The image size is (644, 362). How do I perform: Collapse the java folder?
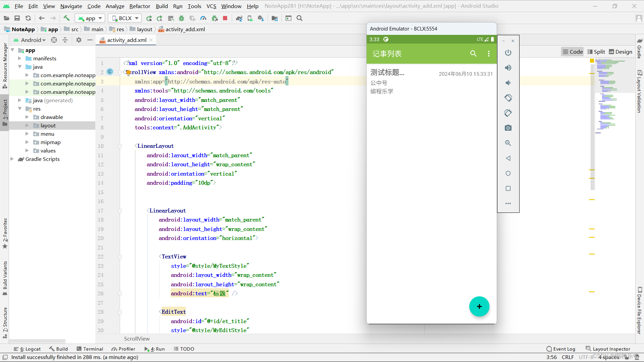pos(20,67)
